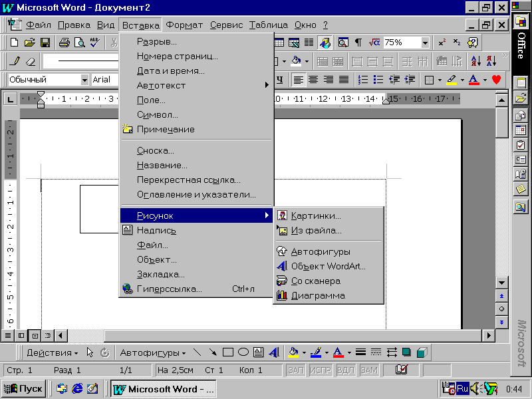Image resolution: width=532 pixels, height=399 pixels.
Task: Open the 75% zoom dropdown
Action: (425, 43)
